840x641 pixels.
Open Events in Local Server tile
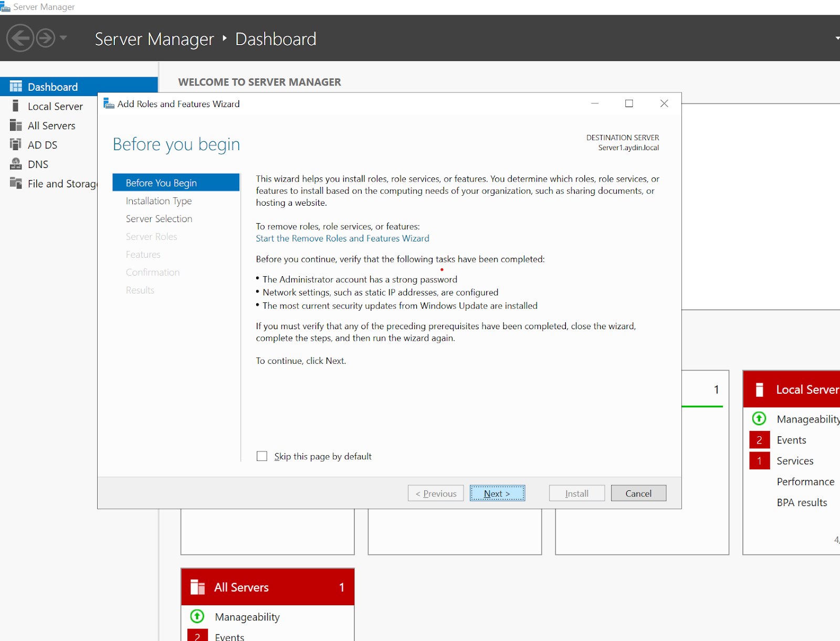point(791,440)
